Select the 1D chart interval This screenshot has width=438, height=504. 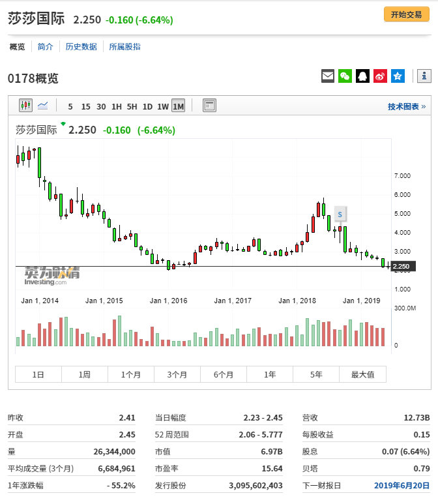(147, 107)
